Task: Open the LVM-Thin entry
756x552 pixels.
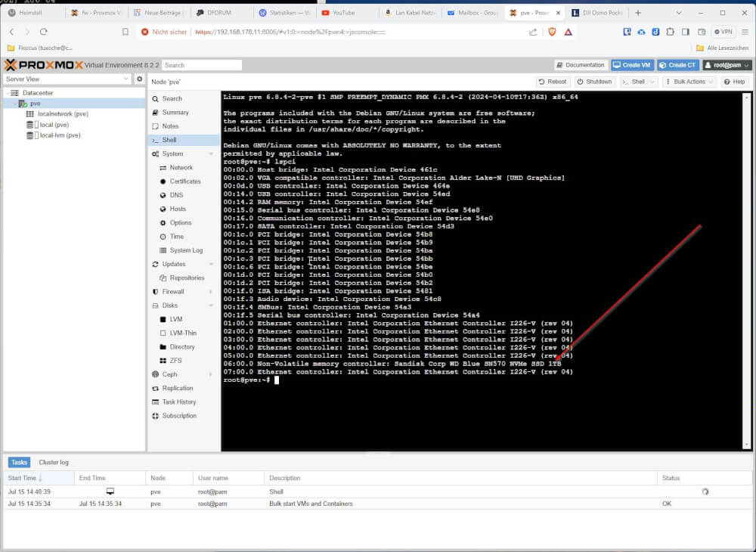Action: click(183, 333)
